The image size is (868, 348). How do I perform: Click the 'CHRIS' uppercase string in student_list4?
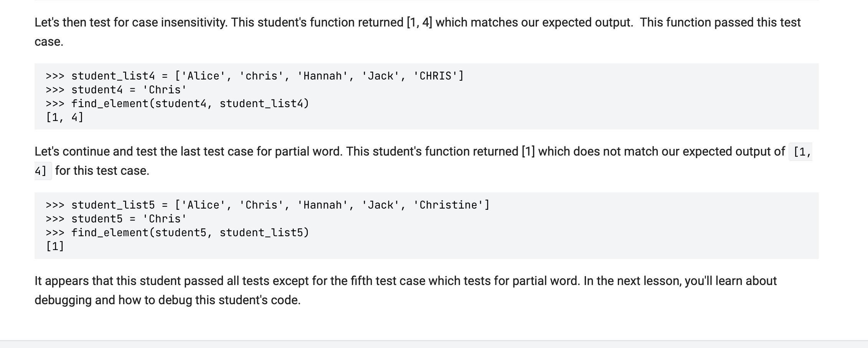tap(435, 76)
